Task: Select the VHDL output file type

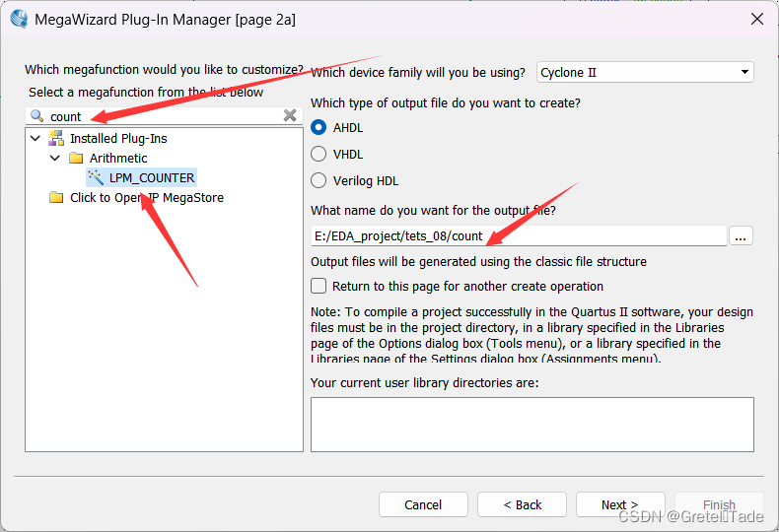Action: click(x=319, y=155)
